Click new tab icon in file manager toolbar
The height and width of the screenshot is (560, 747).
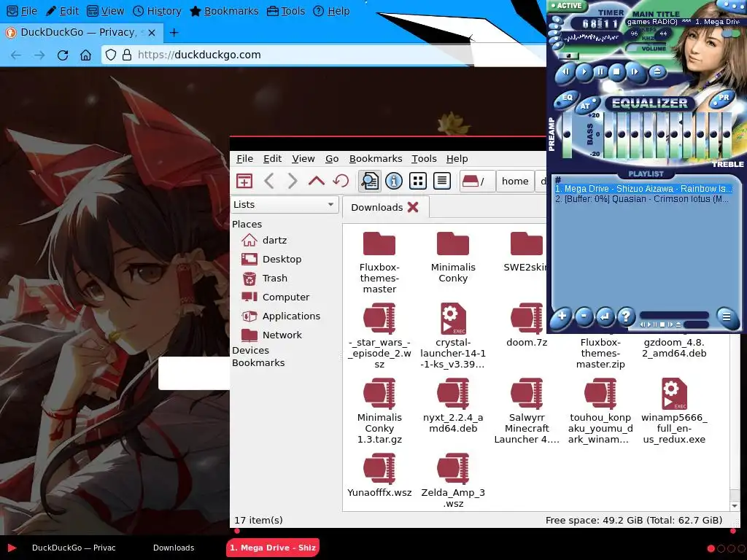(244, 181)
